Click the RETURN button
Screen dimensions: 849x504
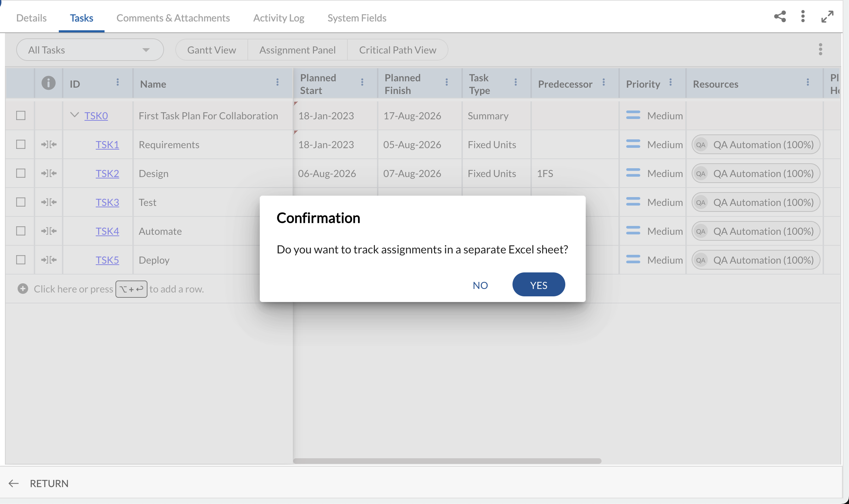[x=49, y=484]
